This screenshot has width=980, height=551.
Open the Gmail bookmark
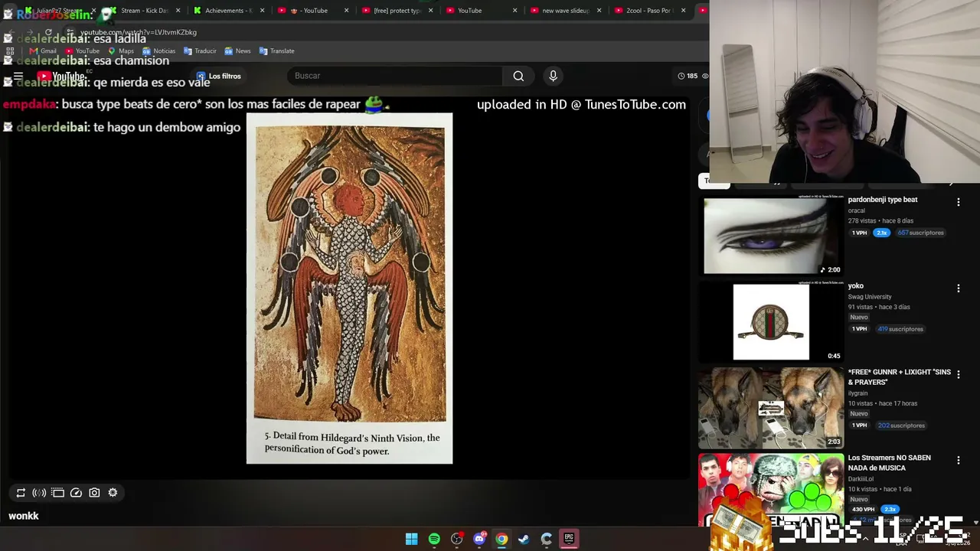(x=43, y=51)
